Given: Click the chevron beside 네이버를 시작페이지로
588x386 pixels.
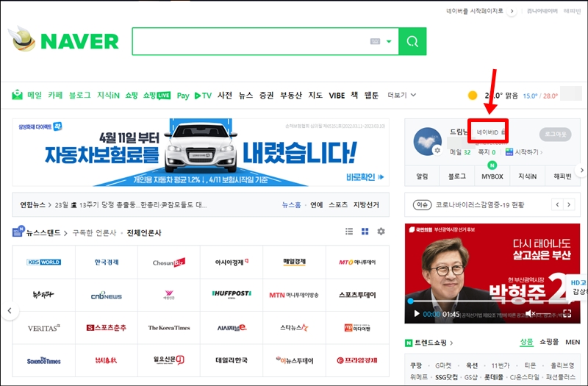Looking at the screenshot, I should click(x=511, y=11).
